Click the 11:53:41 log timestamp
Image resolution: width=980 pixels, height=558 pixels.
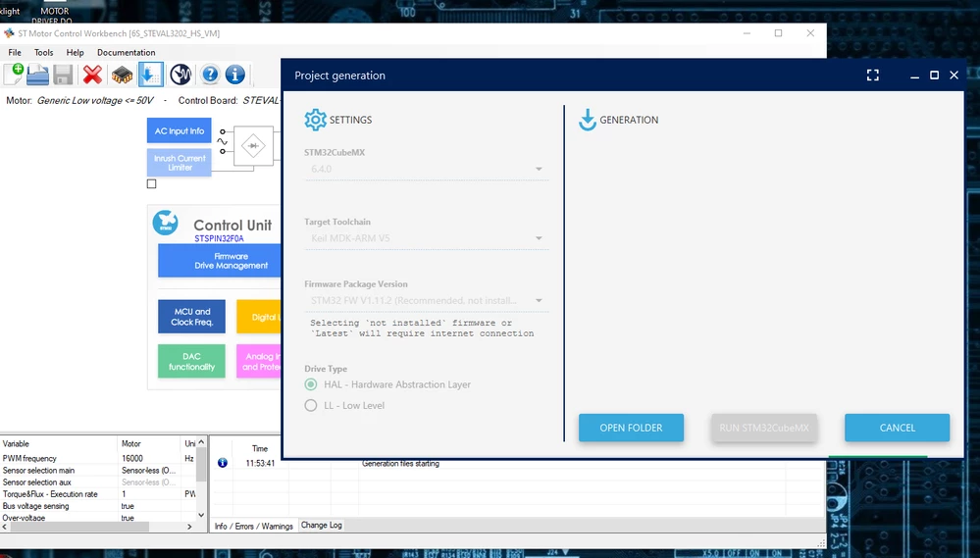pos(260,463)
